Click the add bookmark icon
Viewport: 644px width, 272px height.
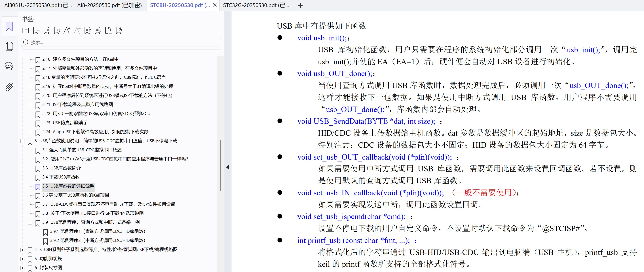click(x=36, y=31)
